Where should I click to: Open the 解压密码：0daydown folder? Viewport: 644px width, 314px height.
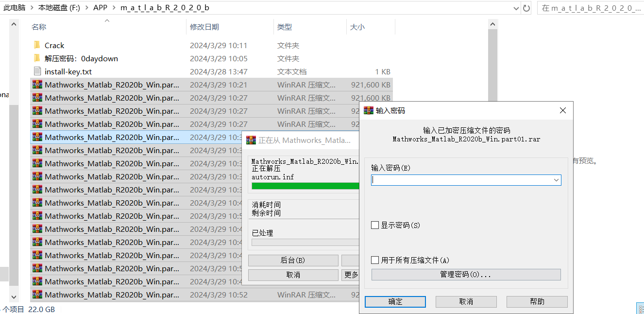37,58
